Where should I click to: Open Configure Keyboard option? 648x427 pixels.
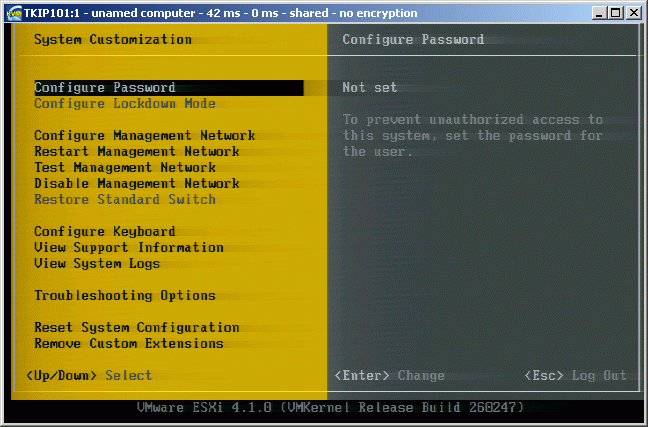105,232
